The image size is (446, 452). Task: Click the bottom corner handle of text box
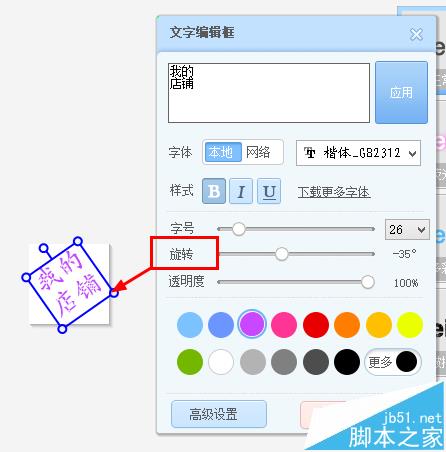(x=62, y=329)
